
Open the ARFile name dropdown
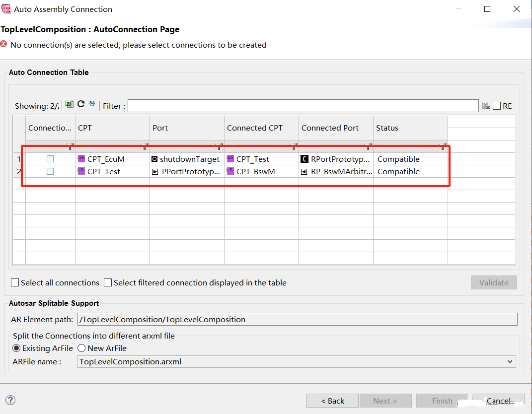[x=510, y=362]
